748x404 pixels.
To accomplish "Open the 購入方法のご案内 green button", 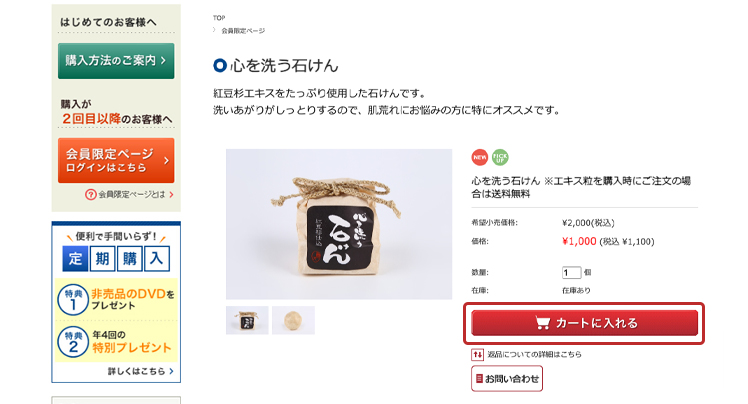I will 116,61.
